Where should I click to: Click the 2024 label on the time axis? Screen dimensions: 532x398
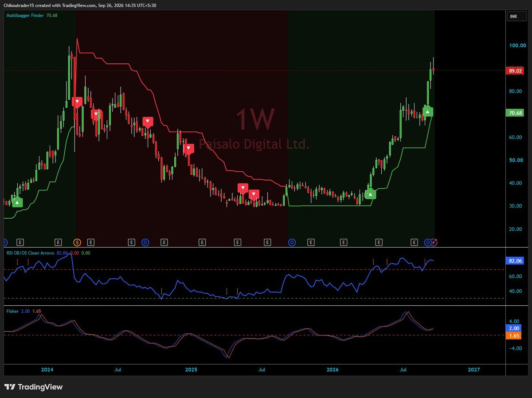(47, 369)
